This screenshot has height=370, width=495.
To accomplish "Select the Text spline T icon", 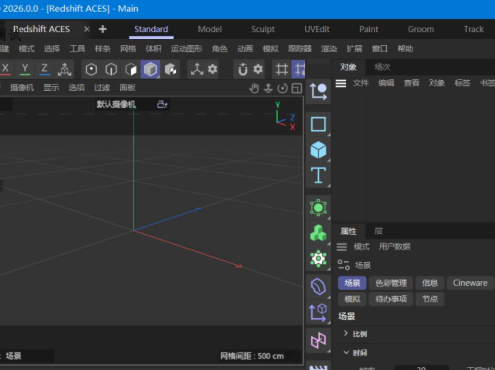I will [x=318, y=175].
